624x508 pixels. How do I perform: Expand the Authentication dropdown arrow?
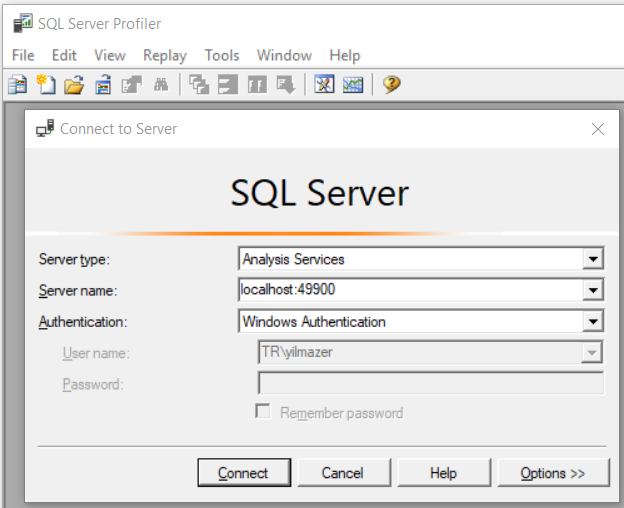[x=593, y=321]
